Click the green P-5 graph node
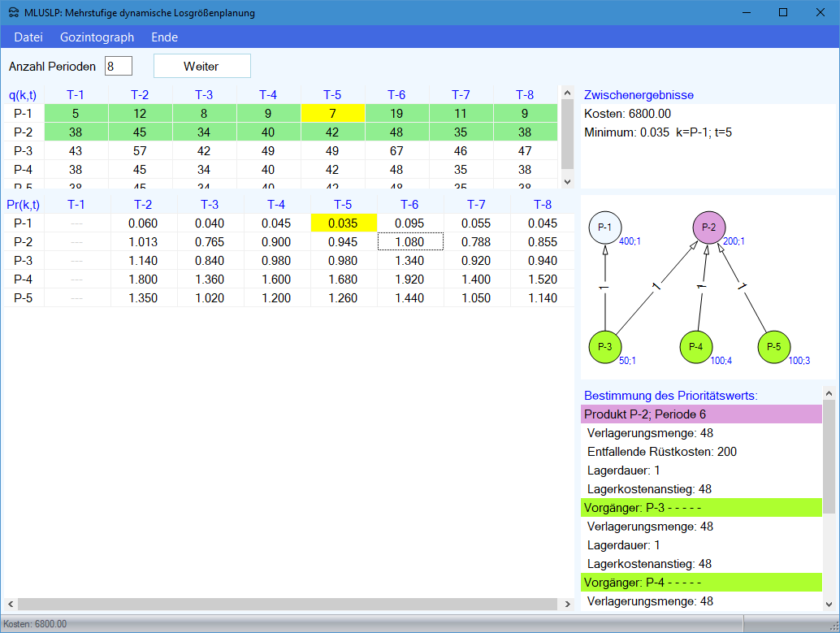 773,346
